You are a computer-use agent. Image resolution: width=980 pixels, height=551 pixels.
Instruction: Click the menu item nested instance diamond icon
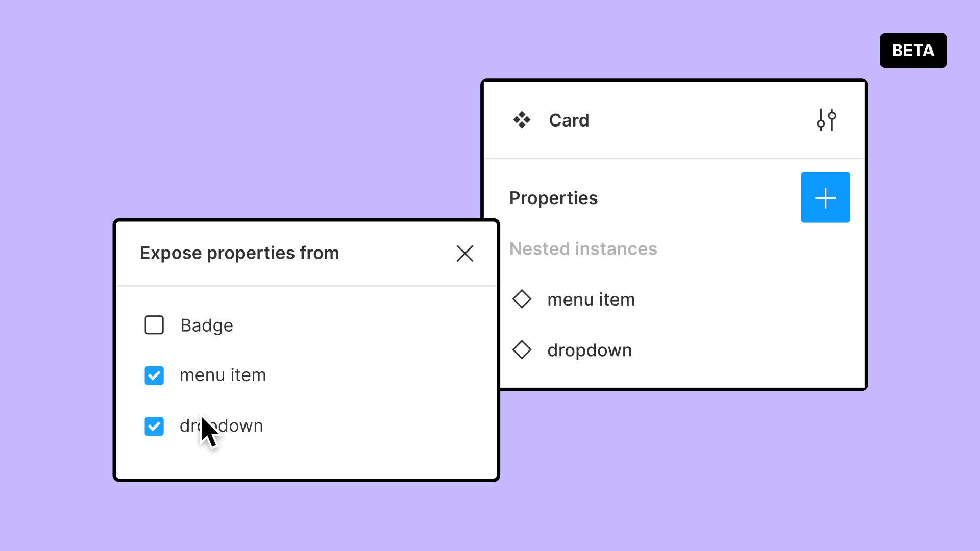click(522, 299)
